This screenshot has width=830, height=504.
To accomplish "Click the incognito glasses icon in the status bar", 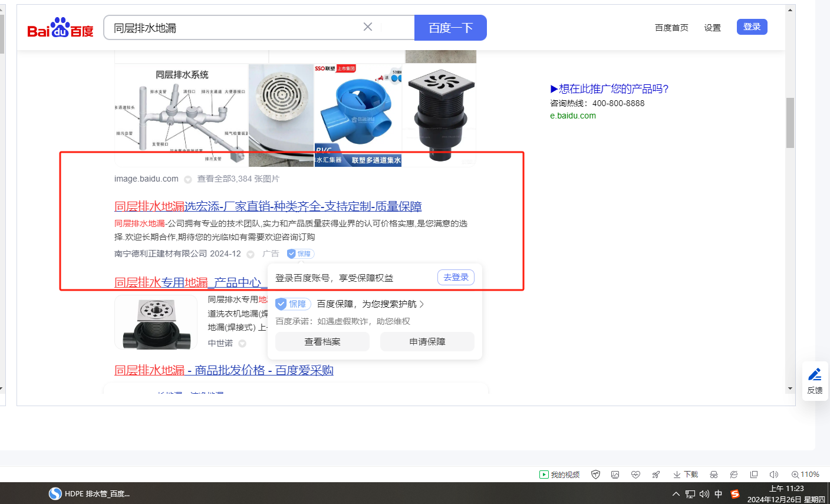I will tap(714, 475).
